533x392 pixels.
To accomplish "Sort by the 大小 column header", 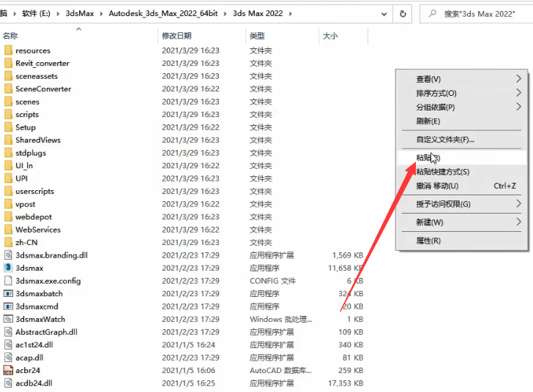I will tap(330, 36).
